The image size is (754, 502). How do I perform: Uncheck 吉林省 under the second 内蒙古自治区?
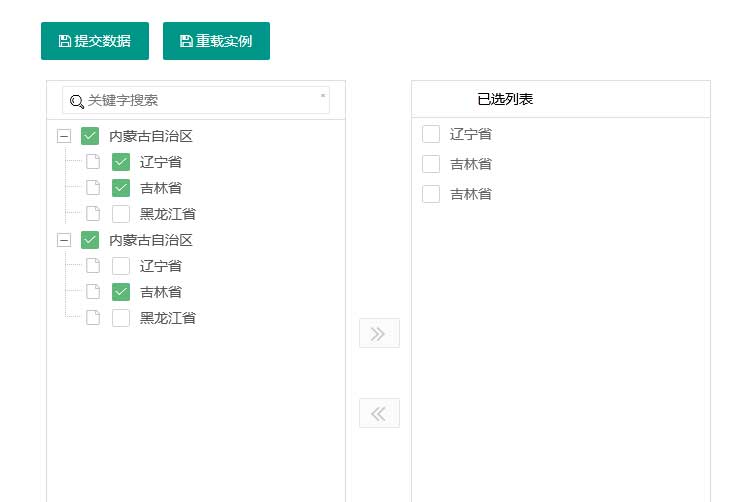(121, 292)
